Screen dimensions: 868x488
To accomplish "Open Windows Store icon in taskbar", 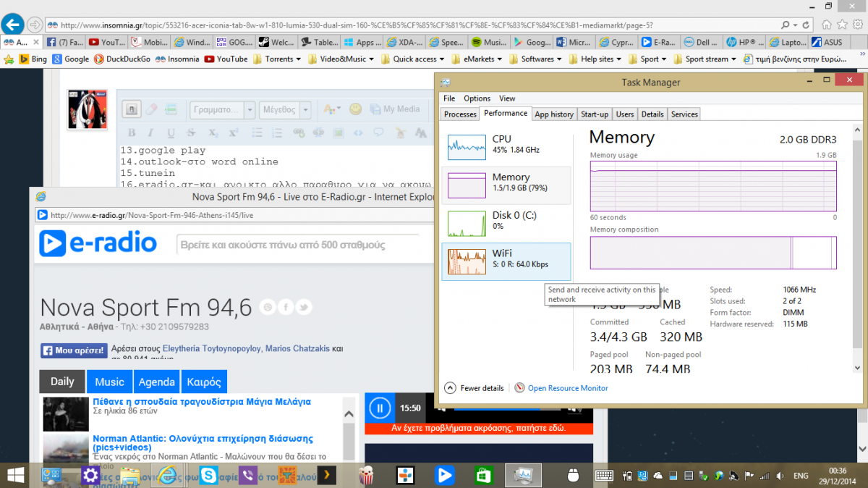I will point(483,476).
